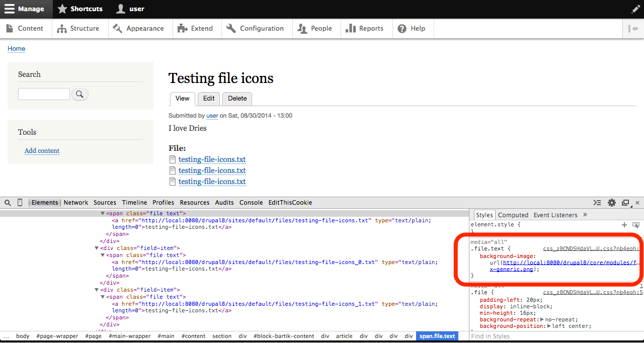Viewport: 644px width, 343px height.
Task: Open the Shortcuts star menu
Action: (x=62, y=9)
